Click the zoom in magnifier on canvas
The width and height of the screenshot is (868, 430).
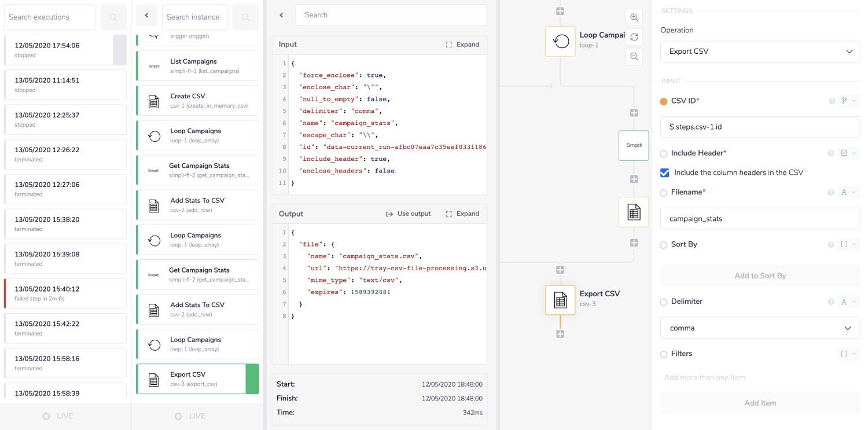(x=634, y=17)
